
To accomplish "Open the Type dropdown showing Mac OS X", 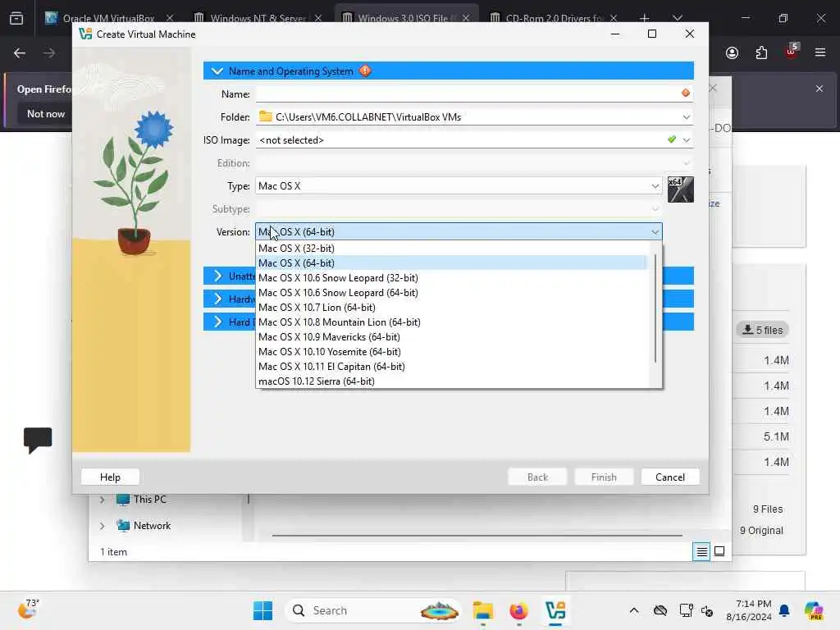I will coord(459,186).
